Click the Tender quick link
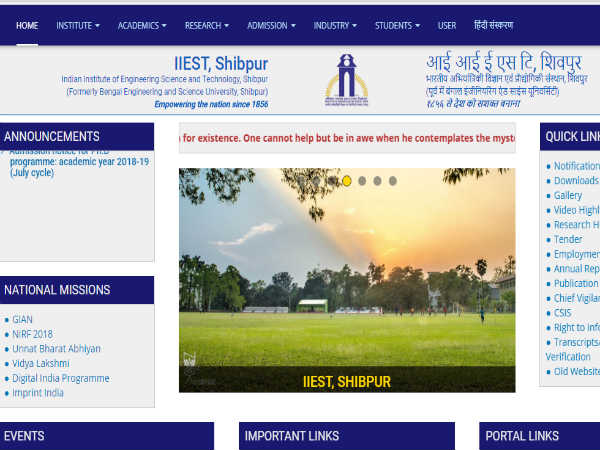The image size is (600, 450). tap(568, 240)
